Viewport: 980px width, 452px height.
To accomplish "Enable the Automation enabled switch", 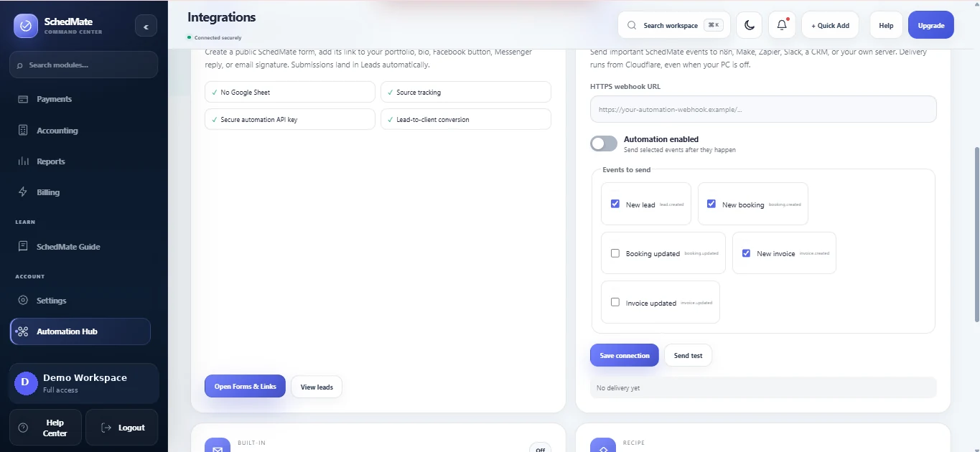I will coord(604,143).
